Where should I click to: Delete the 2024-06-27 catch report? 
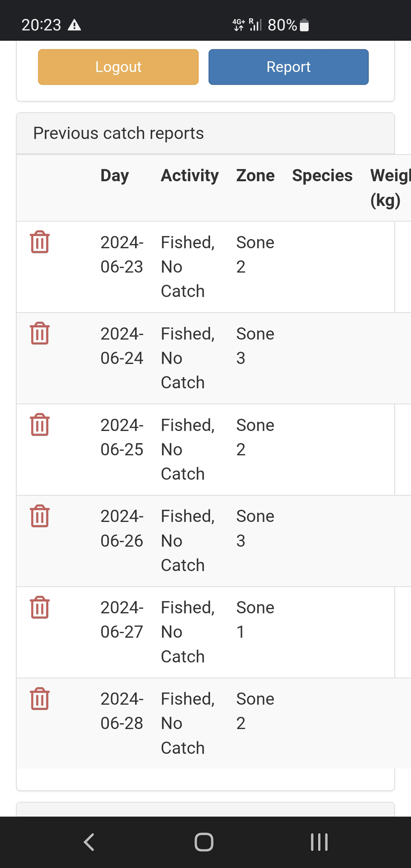tap(40, 607)
